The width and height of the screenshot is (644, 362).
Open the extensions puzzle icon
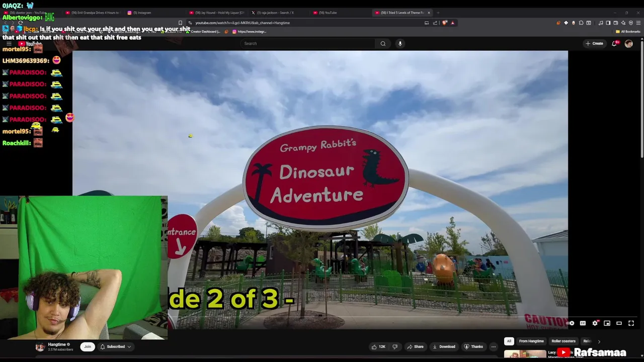[x=581, y=23]
